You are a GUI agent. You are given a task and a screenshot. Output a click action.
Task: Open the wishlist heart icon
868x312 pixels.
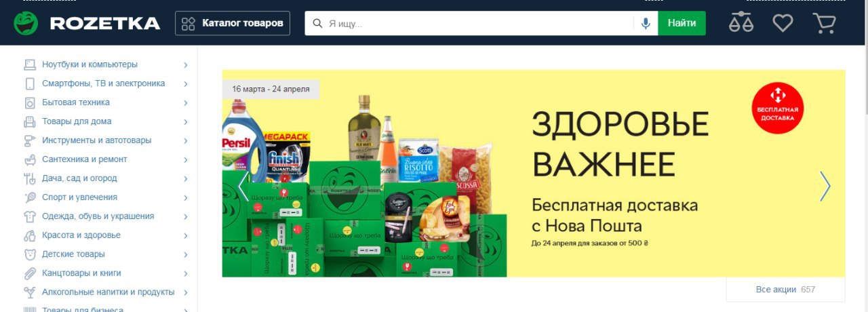(x=783, y=23)
